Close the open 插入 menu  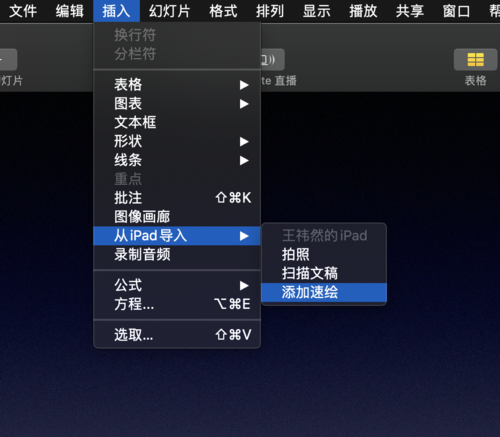click(116, 11)
